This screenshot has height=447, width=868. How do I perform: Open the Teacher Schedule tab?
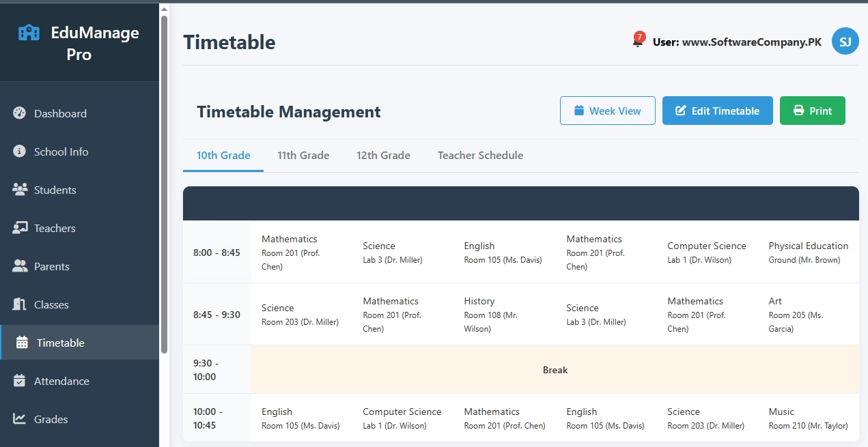(x=480, y=155)
